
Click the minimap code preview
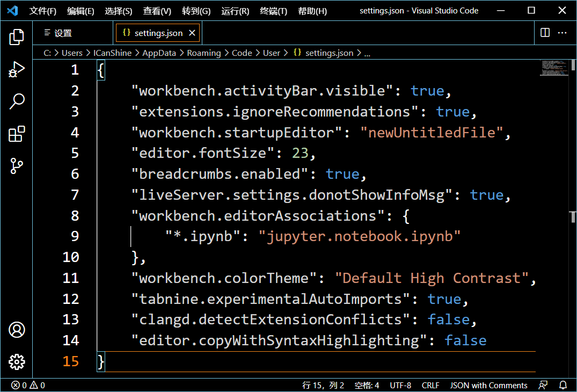(554, 68)
